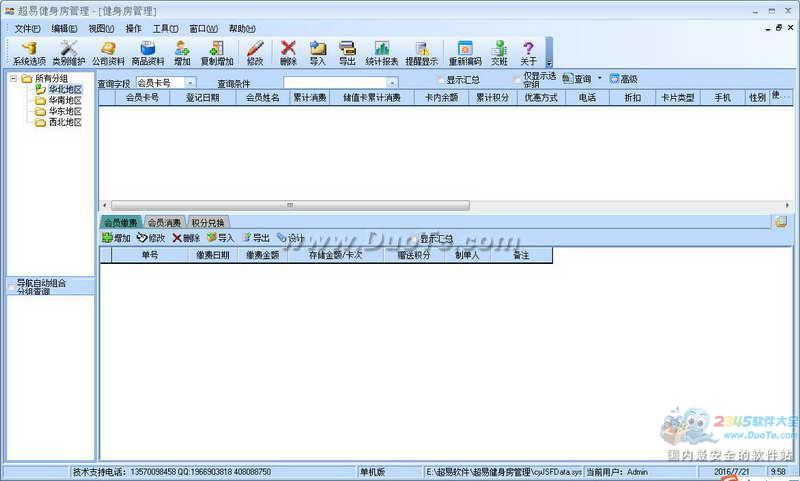Select 华南地区 in the group tree
Viewport: 800px width, 481px height.
[x=65, y=100]
